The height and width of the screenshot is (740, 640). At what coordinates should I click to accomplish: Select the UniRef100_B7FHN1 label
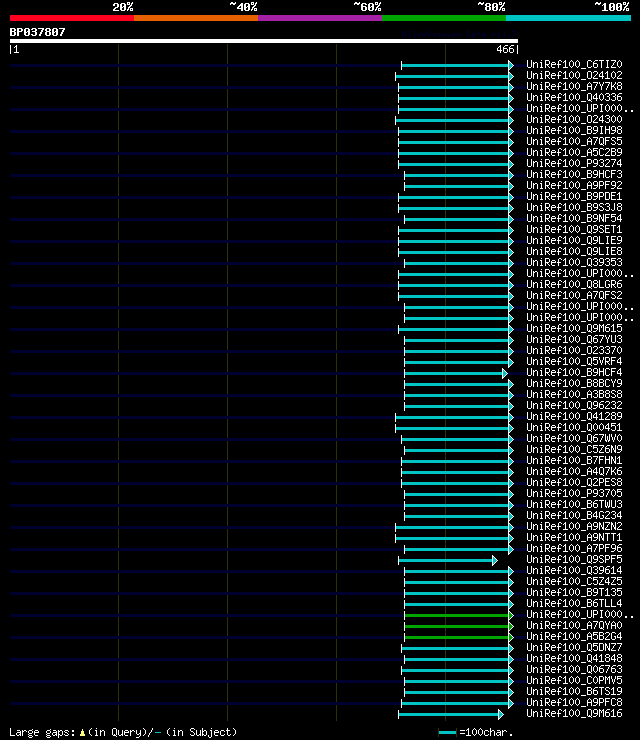tap(574, 460)
